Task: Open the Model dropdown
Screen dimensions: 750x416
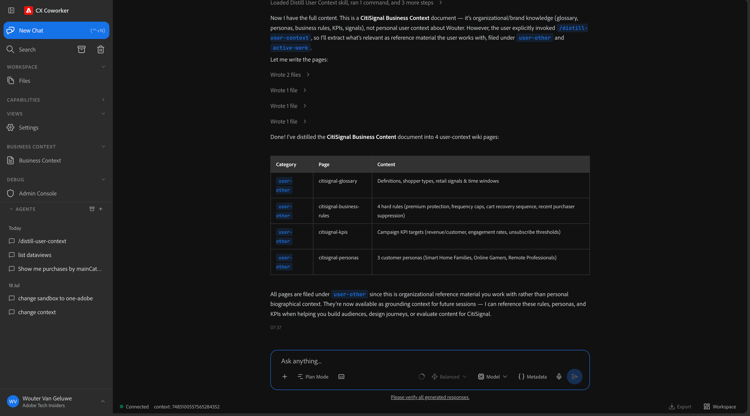Action: click(492, 377)
